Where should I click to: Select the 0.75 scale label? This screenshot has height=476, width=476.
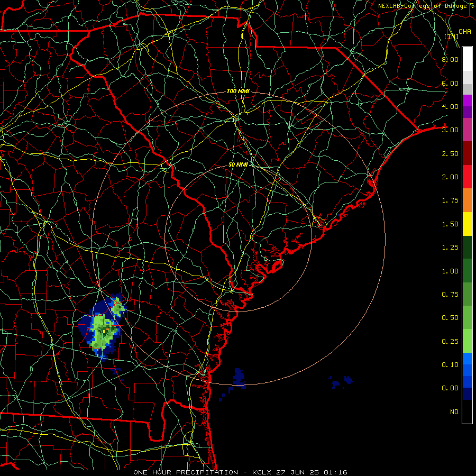point(450,295)
